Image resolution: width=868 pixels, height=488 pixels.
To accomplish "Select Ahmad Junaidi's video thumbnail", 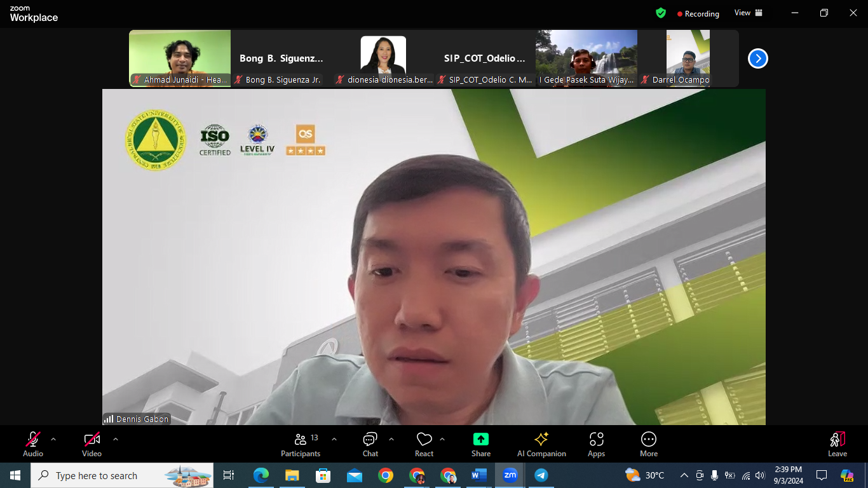I will click(x=180, y=58).
